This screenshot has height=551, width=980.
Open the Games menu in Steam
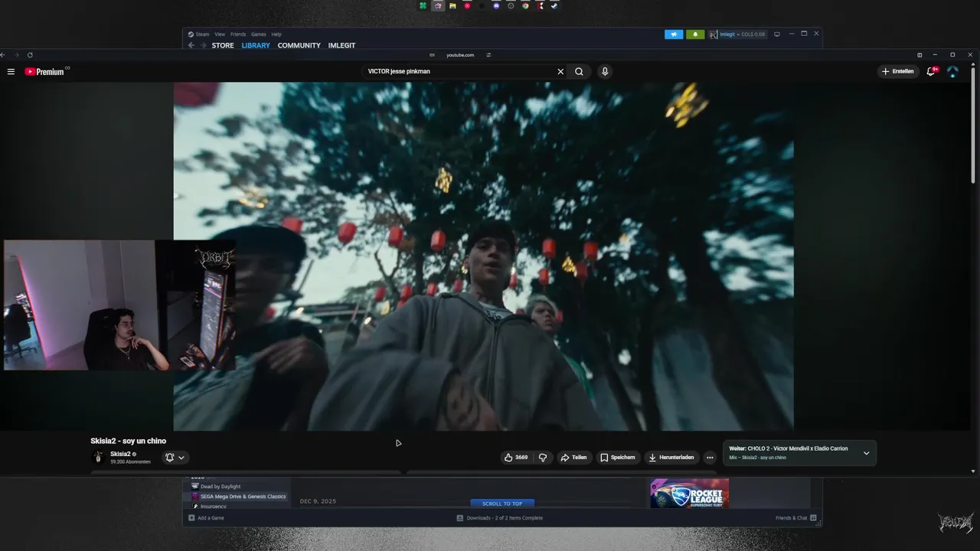coord(259,34)
